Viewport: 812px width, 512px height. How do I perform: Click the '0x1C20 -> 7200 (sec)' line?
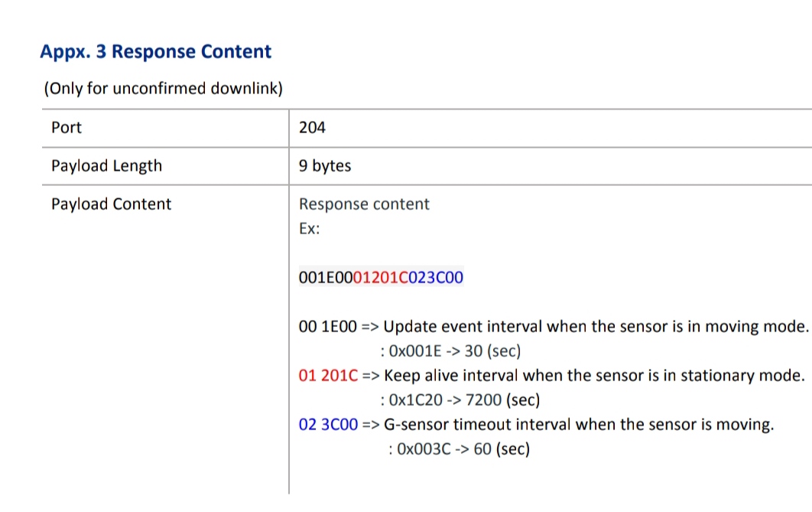[460, 399]
